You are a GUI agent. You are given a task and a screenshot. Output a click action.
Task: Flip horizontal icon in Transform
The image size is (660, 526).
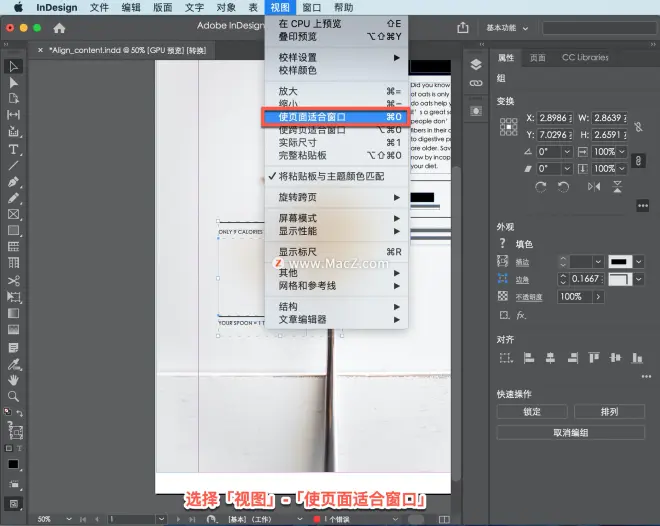(594, 186)
